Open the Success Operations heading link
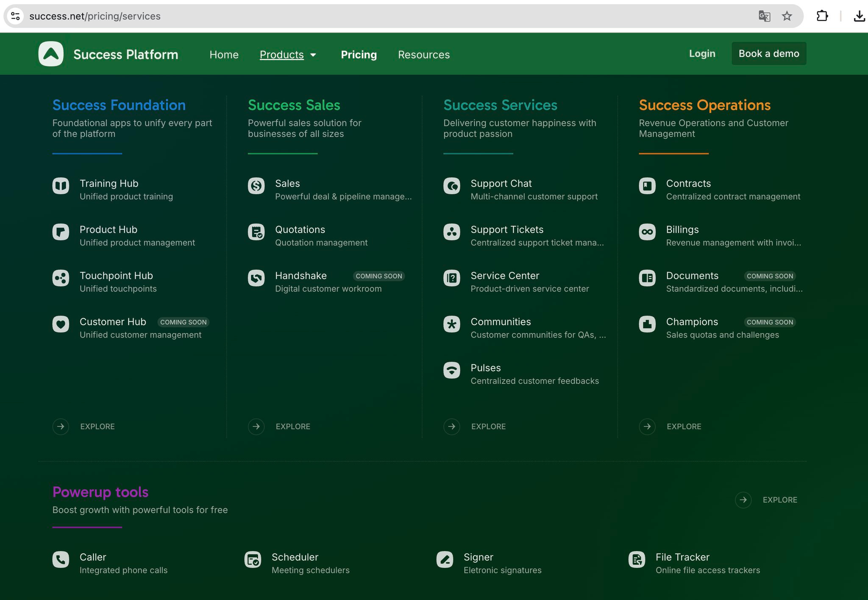The image size is (868, 600). [704, 105]
